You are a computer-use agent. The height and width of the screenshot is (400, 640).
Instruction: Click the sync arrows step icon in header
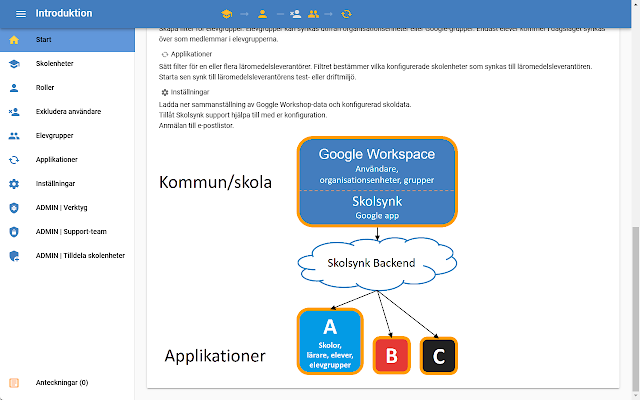(x=347, y=14)
